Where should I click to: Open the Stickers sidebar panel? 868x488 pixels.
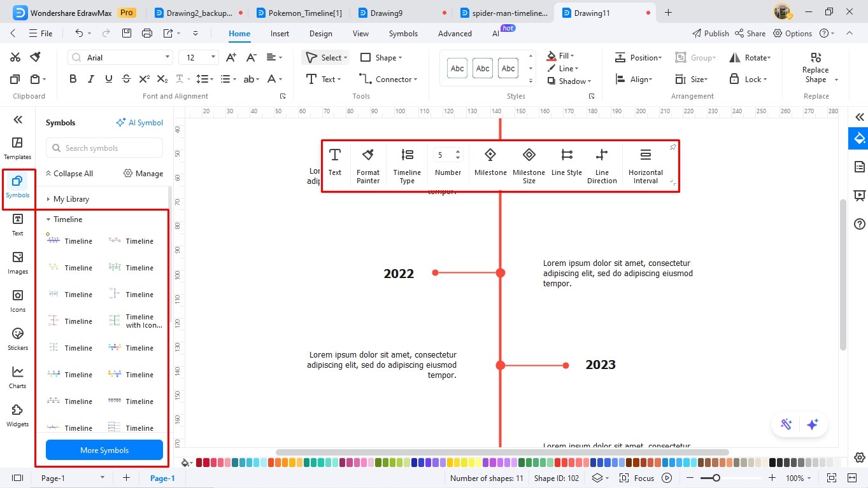click(x=17, y=339)
